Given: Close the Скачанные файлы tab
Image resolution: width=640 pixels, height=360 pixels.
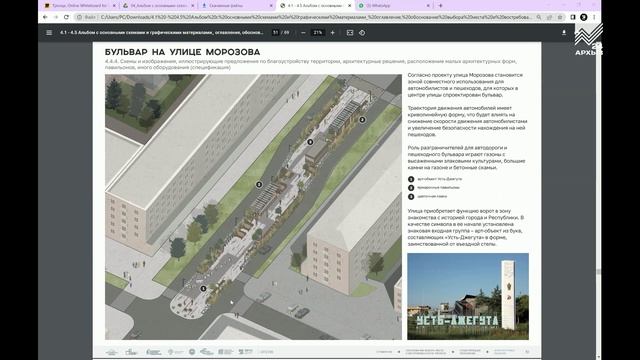Looking at the screenshot, I should coord(271,6).
